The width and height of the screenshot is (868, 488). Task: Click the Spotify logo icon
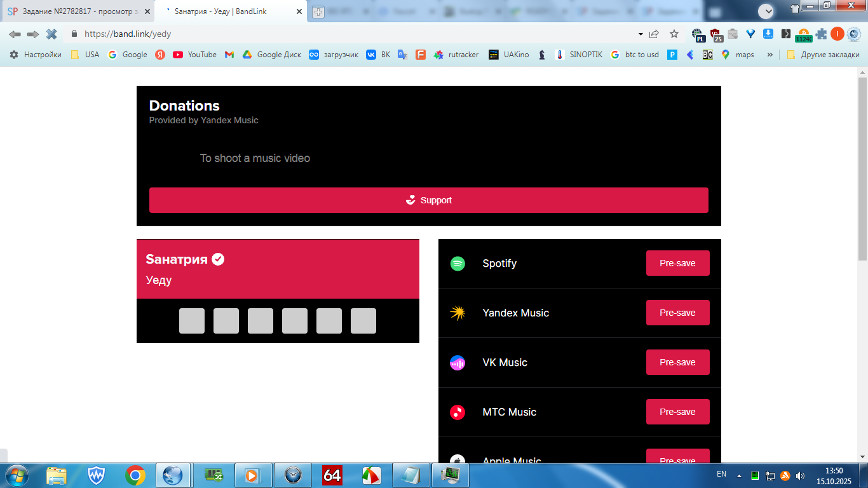click(458, 264)
